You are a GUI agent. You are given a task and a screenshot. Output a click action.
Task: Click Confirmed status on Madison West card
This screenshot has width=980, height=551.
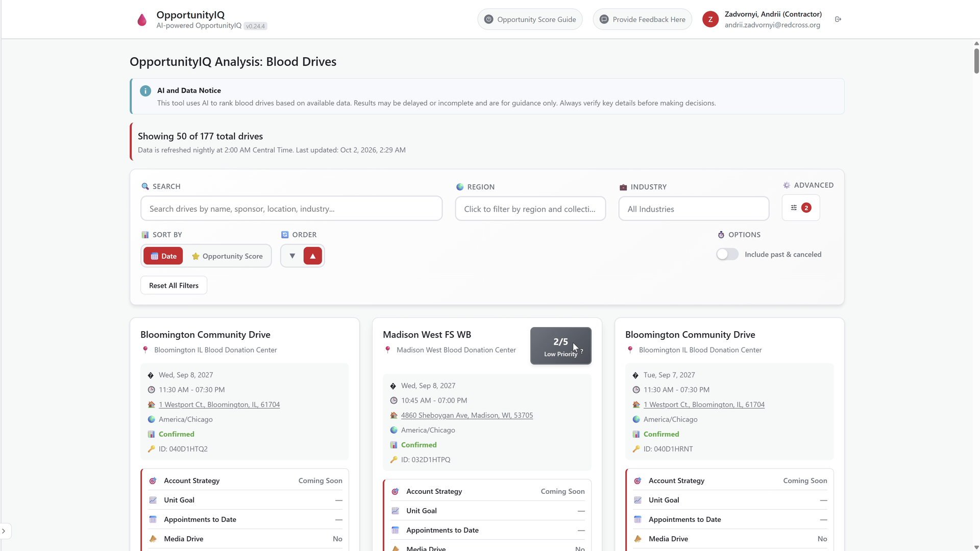point(419,445)
